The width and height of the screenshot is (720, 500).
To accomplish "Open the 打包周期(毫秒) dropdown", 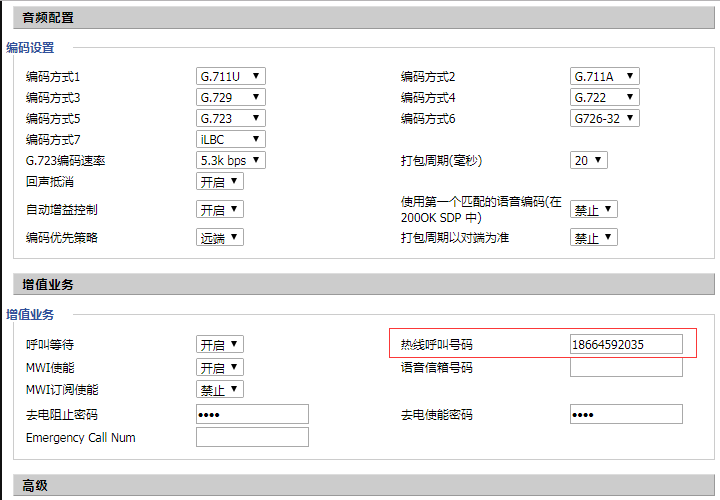I will 588,160.
